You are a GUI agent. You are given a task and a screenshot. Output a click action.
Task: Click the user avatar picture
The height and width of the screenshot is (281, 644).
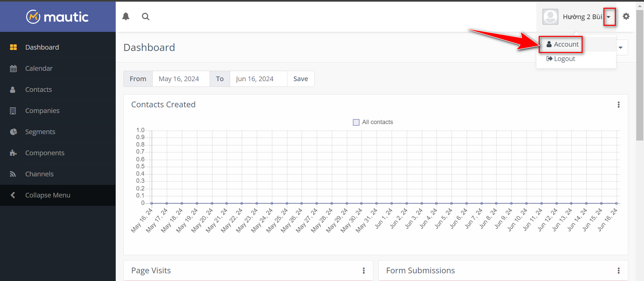[550, 17]
